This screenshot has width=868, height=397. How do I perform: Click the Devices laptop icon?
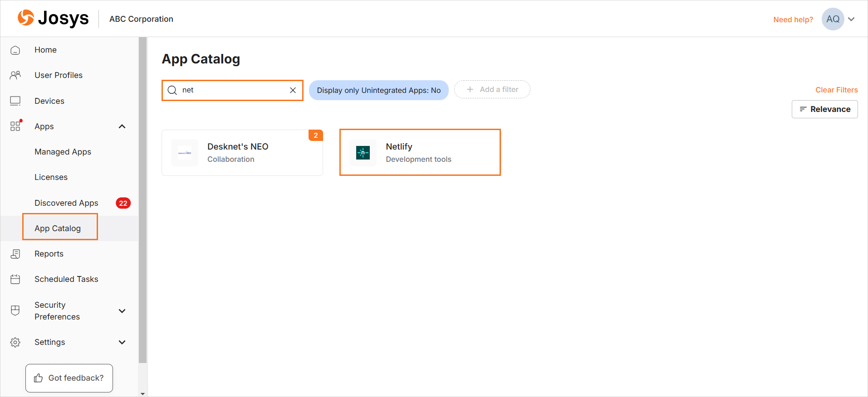[15, 101]
